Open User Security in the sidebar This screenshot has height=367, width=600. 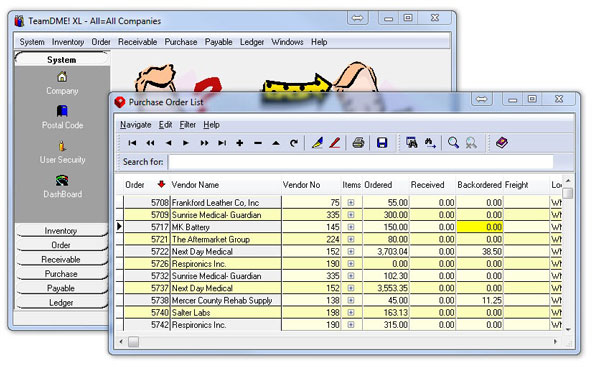tap(62, 152)
